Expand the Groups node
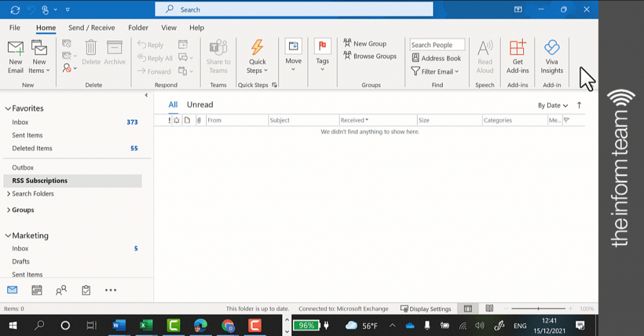 9,210
